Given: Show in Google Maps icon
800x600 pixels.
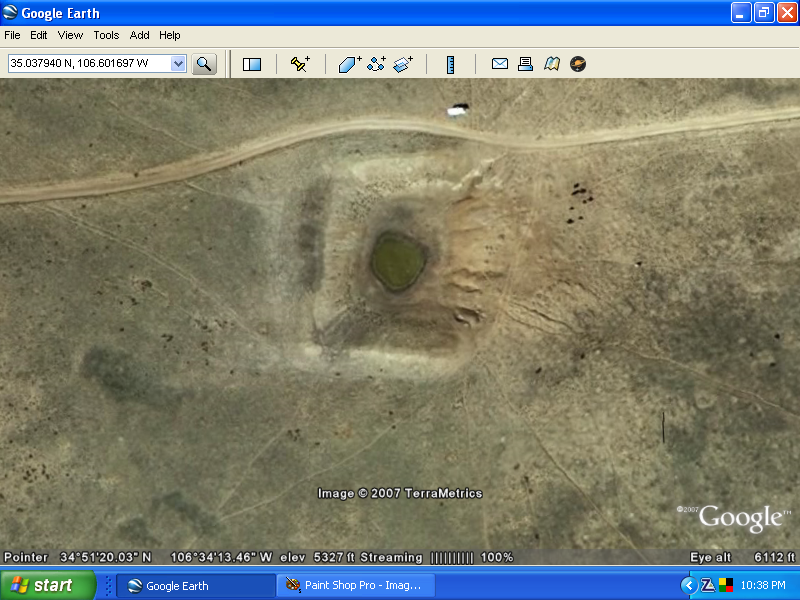Looking at the screenshot, I should (552, 64).
